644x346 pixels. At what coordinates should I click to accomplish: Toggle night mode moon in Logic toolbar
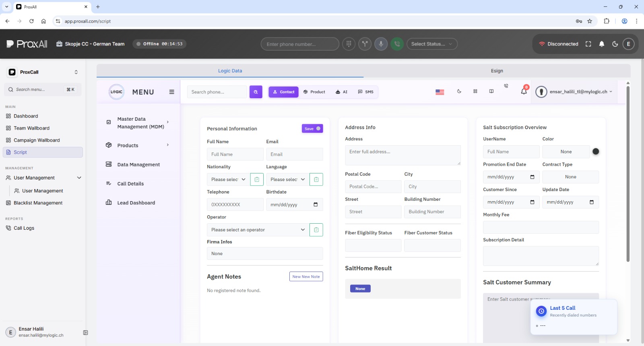(x=459, y=91)
